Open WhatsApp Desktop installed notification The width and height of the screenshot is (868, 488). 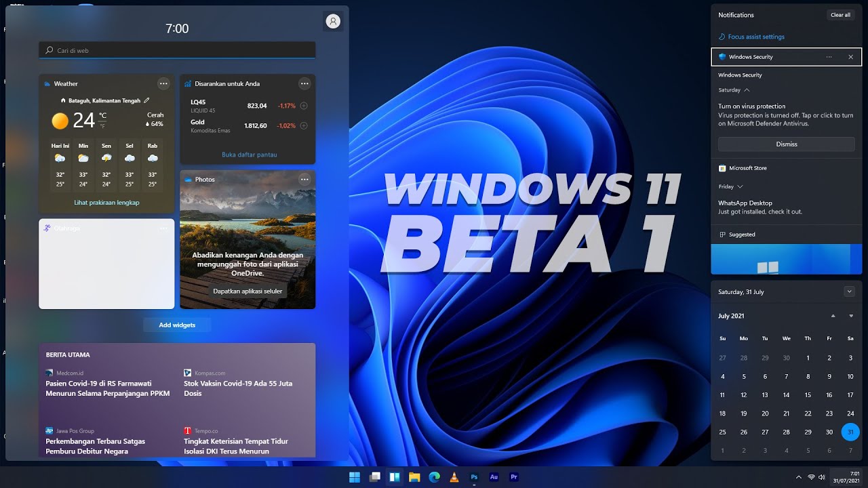tap(760, 207)
